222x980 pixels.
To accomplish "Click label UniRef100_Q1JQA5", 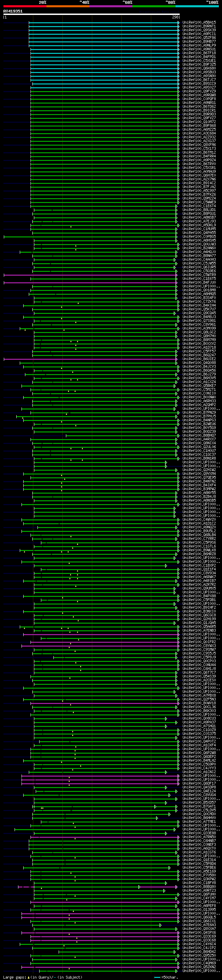I will click(x=199, y=623).
